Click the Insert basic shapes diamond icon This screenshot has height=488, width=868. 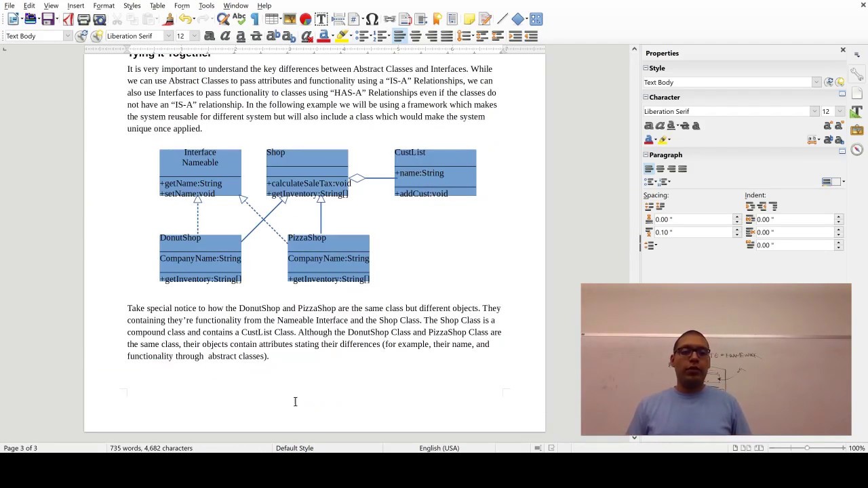point(518,19)
